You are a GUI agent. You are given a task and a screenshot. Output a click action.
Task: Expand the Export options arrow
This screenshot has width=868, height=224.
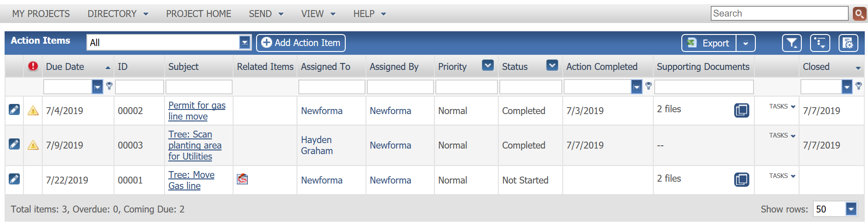coord(746,43)
